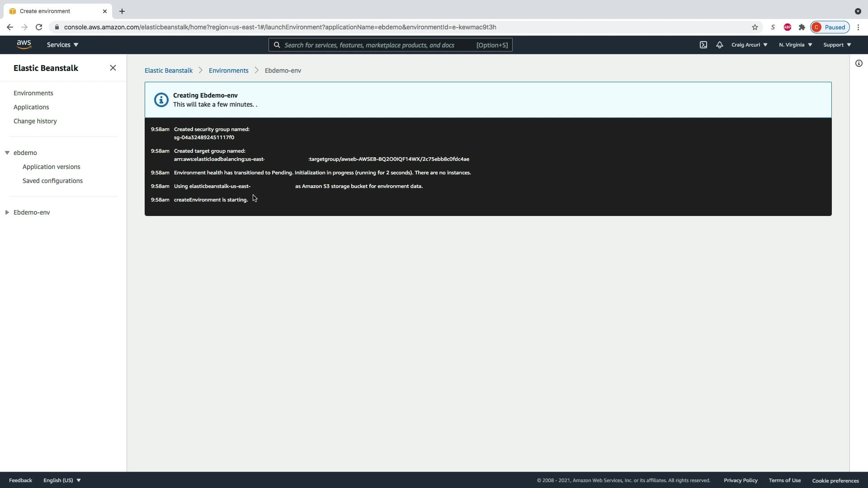868x488 pixels.
Task: Open browser extensions puzzle icon
Action: [802, 27]
